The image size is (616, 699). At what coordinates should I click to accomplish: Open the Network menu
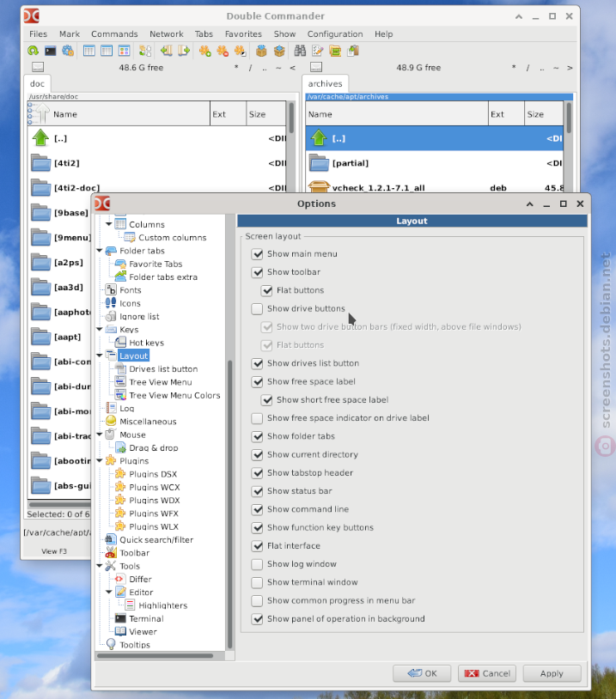point(167,33)
